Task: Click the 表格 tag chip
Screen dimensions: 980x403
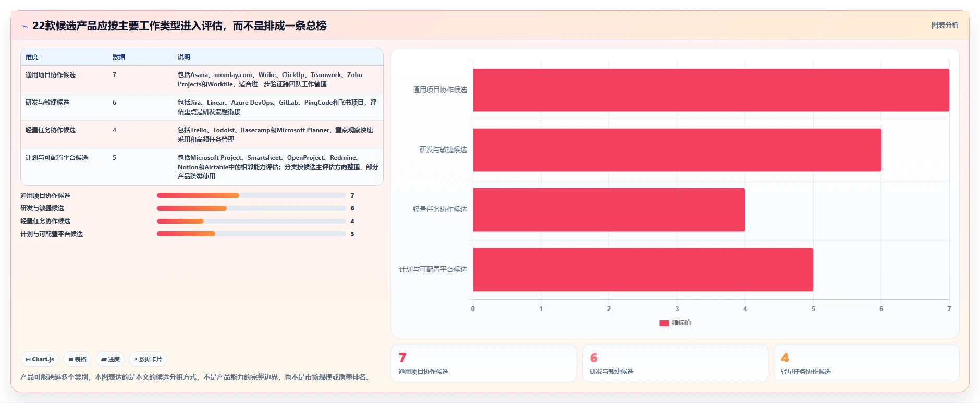Action: (x=77, y=359)
